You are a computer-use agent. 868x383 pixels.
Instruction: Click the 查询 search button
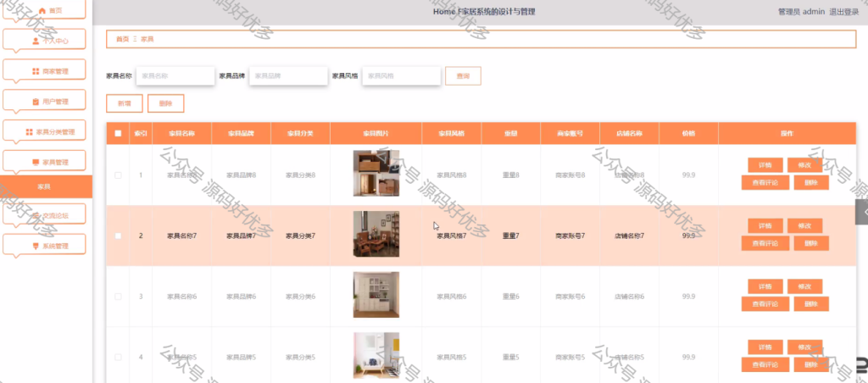click(x=464, y=75)
